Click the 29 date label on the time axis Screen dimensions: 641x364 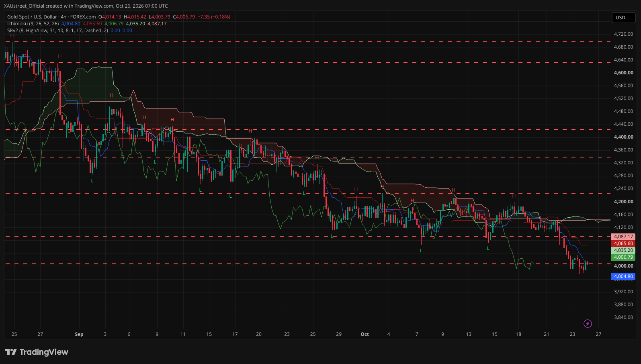(x=339, y=334)
